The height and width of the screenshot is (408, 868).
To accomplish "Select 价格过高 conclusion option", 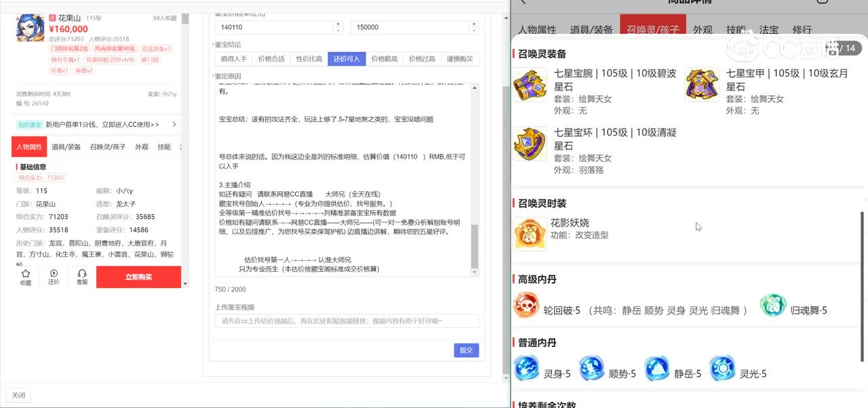I will 422,59.
